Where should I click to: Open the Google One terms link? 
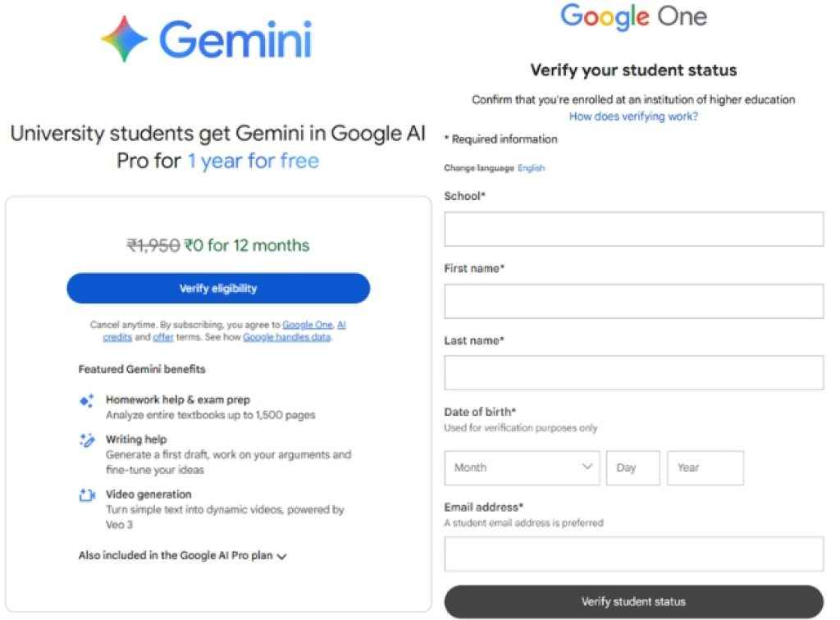point(308,325)
